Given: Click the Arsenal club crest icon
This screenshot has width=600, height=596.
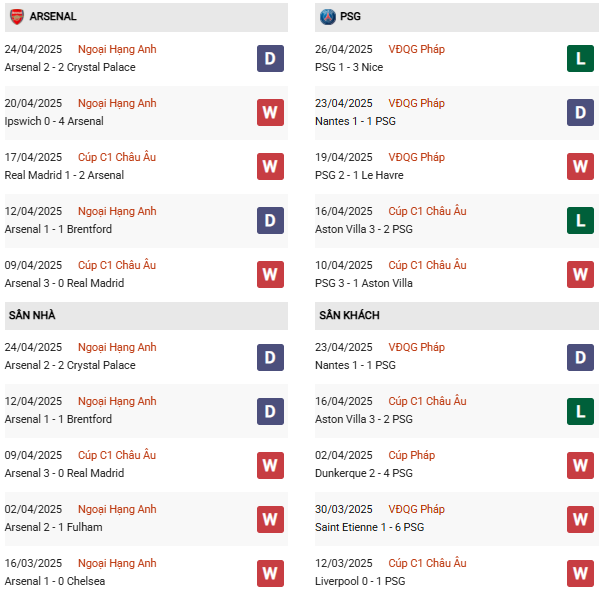Looking at the screenshot, I should coord(16,17).
